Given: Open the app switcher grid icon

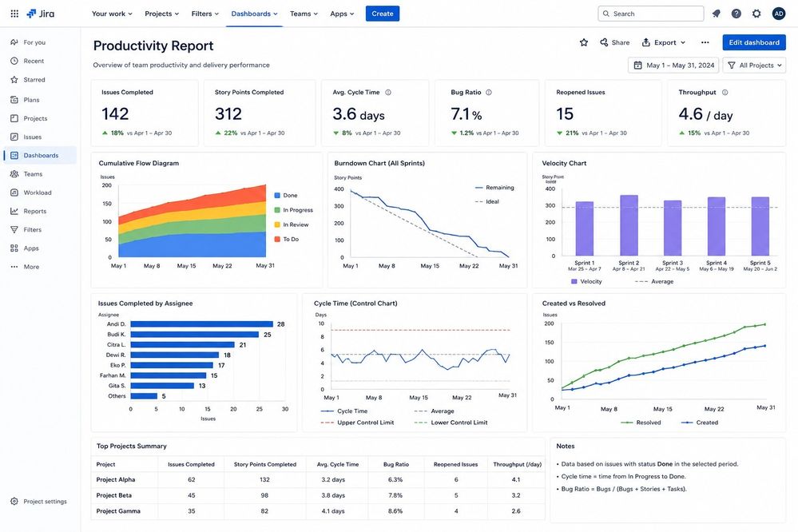Looking at the screenshot, I should pos(14,14).
